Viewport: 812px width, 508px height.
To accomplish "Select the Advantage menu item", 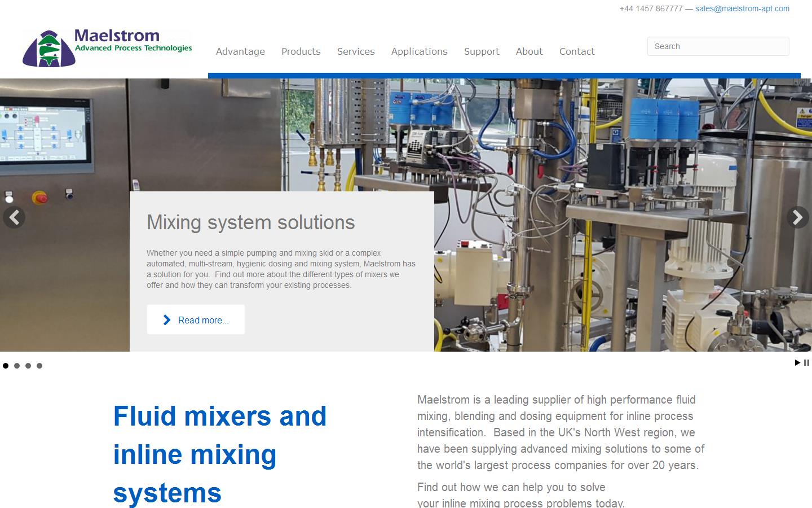I will 240,51.
